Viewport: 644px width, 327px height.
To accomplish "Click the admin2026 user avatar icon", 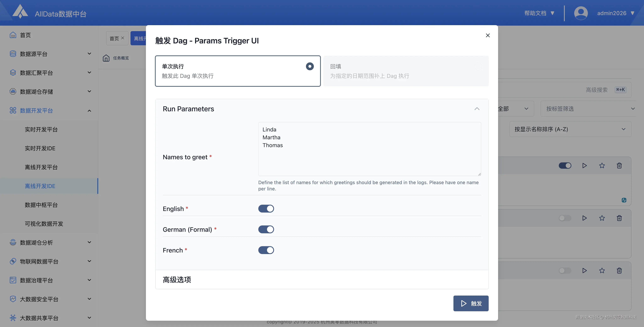I will click(x=581, y=13).
